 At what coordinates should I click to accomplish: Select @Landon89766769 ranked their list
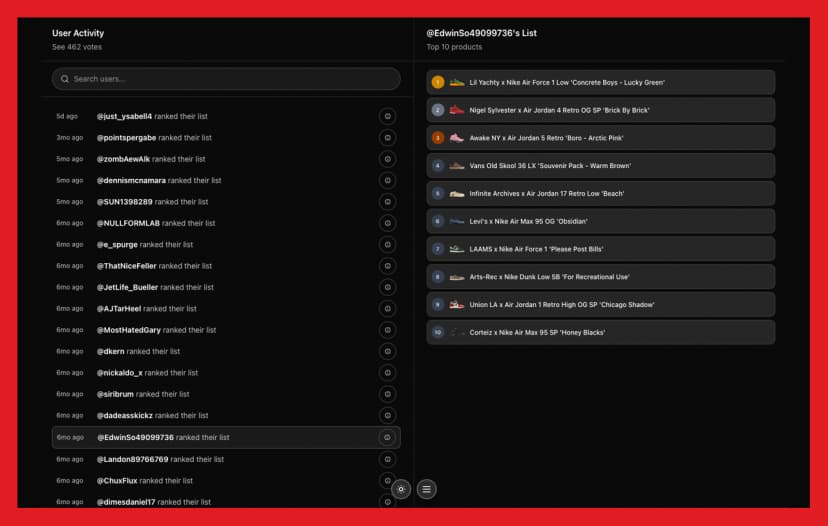[226, 459]
